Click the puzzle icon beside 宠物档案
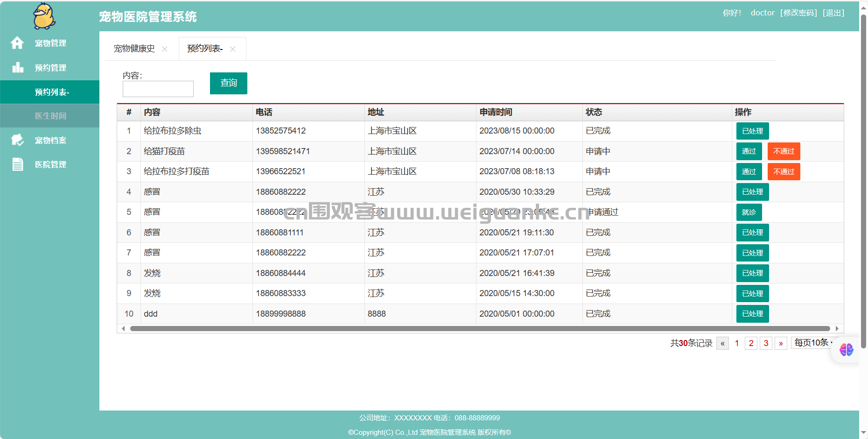Viewport: 868px width, 439px height. click(x=17, y=140)
